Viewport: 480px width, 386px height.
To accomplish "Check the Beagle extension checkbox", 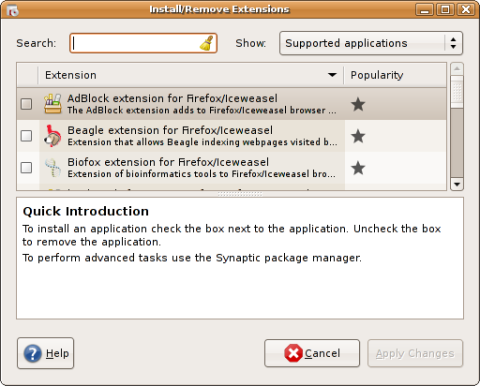I will pos(26,136).
